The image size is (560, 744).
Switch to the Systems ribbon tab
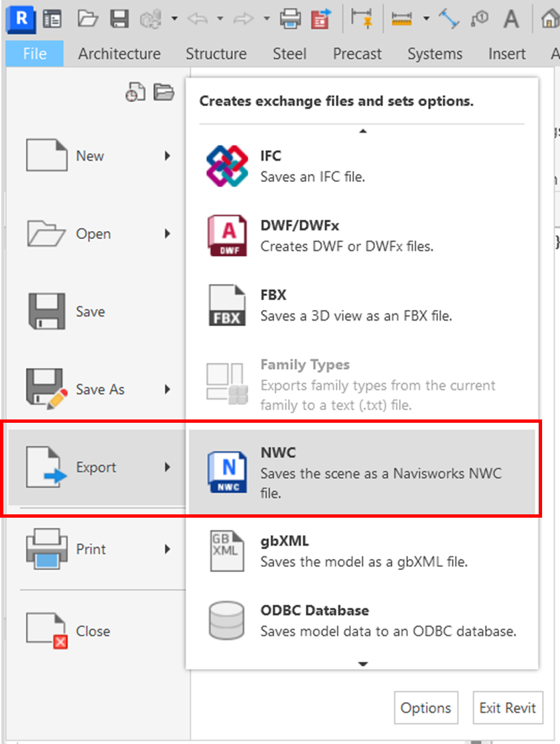click(x=435, y=54)
